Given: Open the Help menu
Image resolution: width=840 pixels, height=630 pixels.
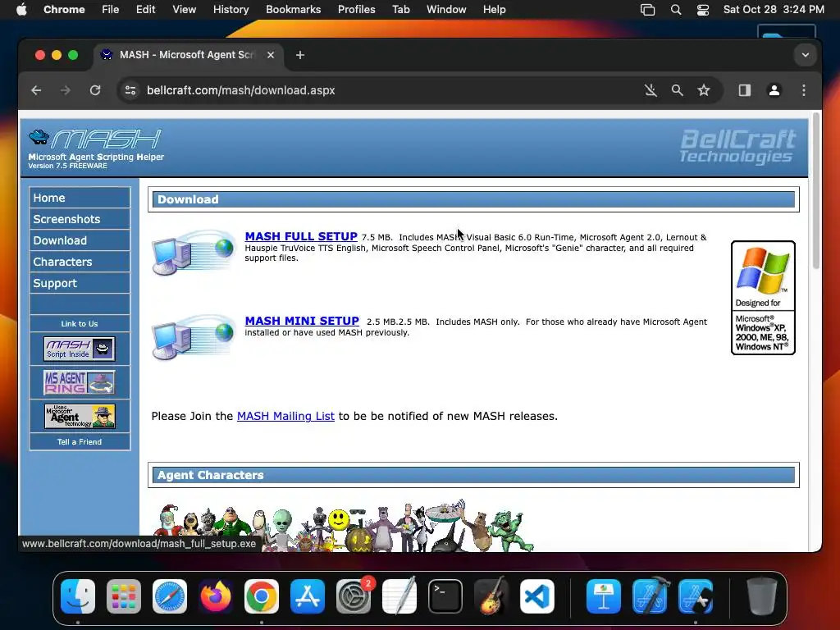Looking at the screenshot, I should click(494, 9).
